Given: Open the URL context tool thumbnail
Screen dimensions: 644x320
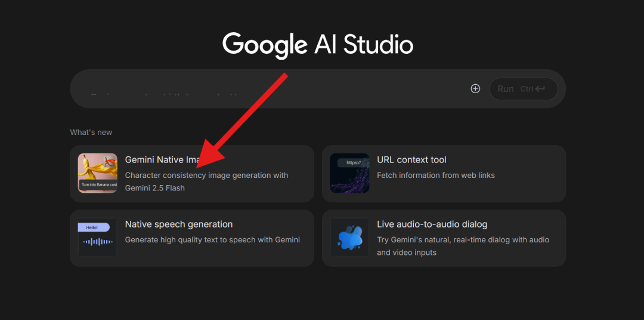Looking at the screenshot, I should (x=349, y=173).
